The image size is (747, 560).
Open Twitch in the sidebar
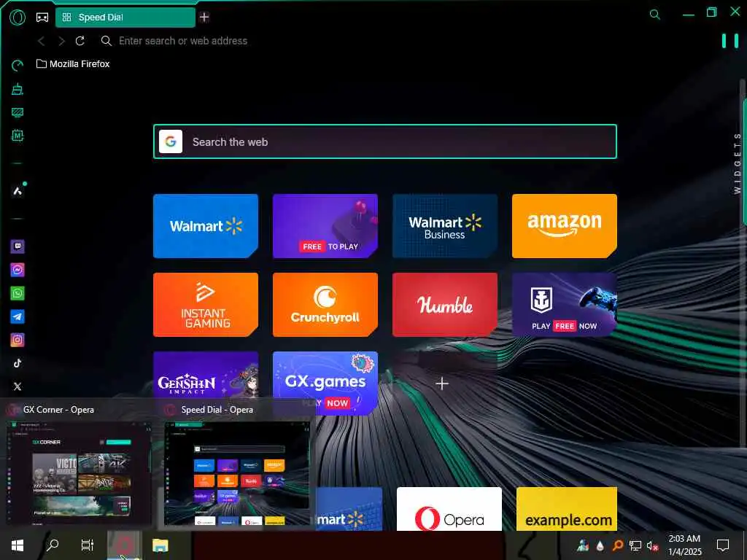(x=18, y=246)
